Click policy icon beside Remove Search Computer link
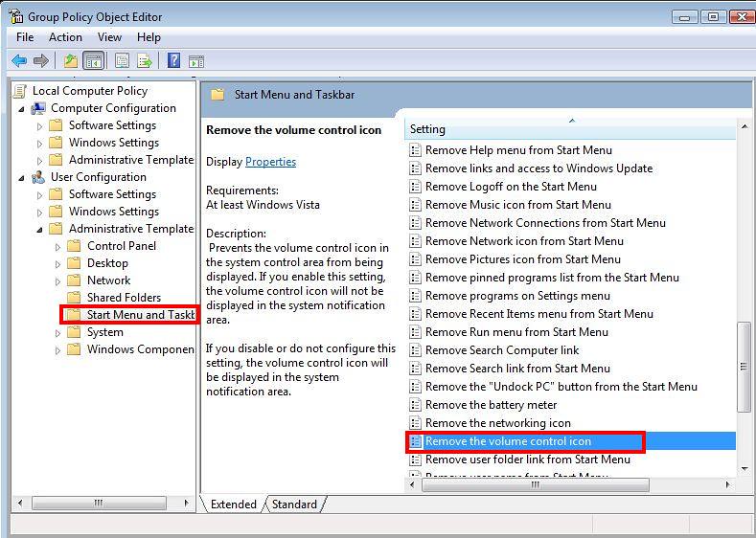The height and width of the screenshot is (538, 756). [415, 350]
